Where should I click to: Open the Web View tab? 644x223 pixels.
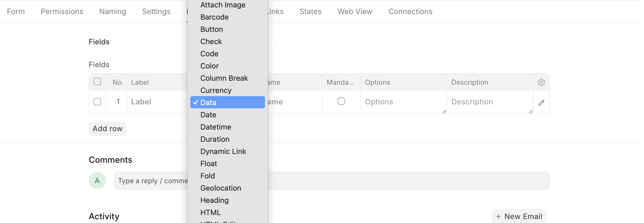[355, 11]
